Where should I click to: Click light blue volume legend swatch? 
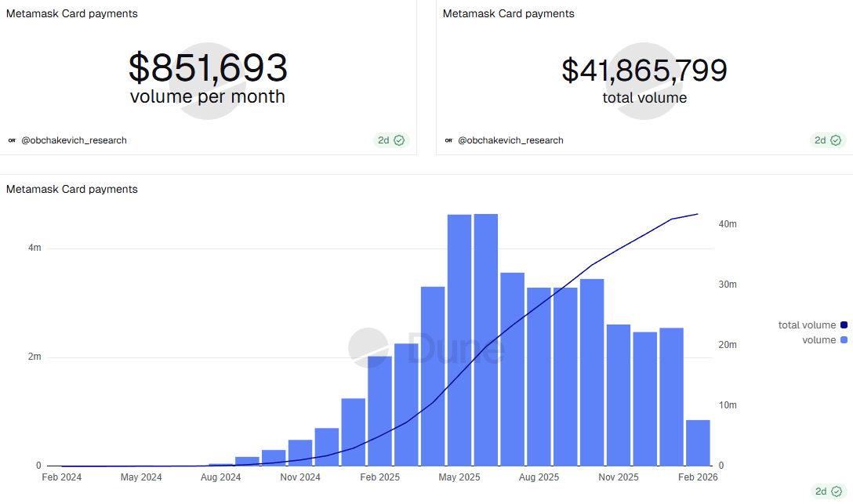tap(844, 340)
